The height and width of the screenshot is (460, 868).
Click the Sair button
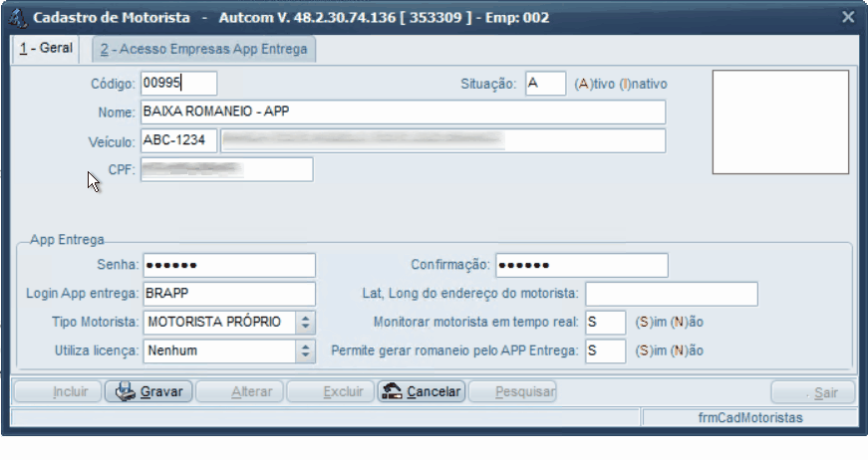tap(812, 392)
